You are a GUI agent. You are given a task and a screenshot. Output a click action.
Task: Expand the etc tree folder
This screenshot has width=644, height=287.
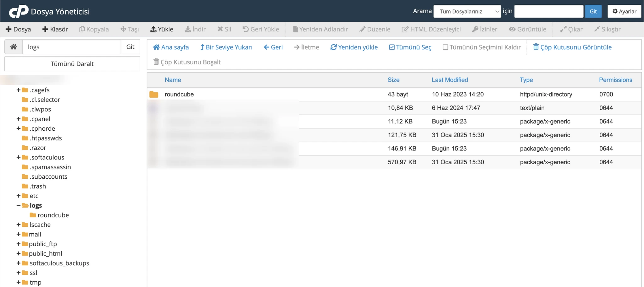tap(19, 196)
